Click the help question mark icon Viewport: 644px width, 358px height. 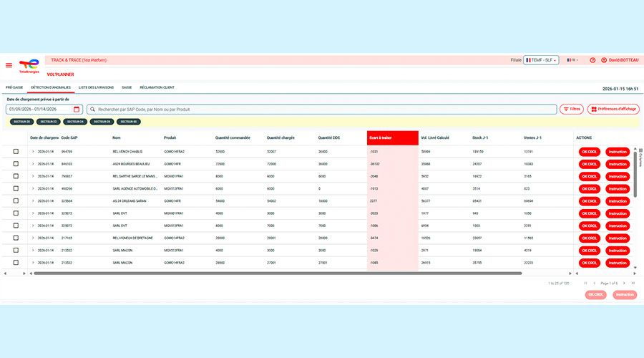592,60
